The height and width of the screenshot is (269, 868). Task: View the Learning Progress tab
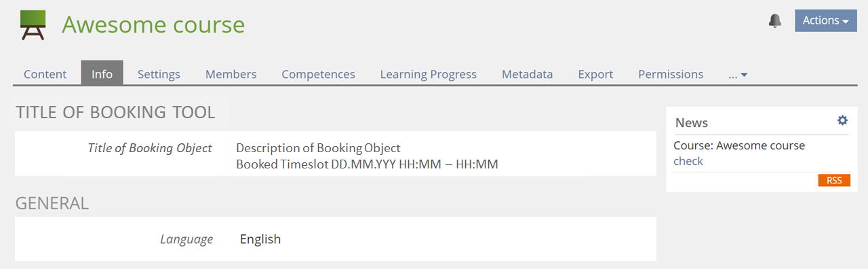click(429, 74)
